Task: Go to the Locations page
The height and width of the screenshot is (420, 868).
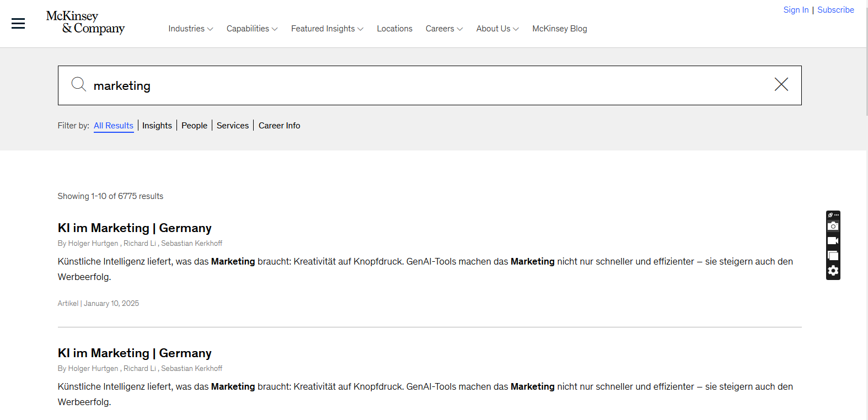Action: (x=394, y=29)
